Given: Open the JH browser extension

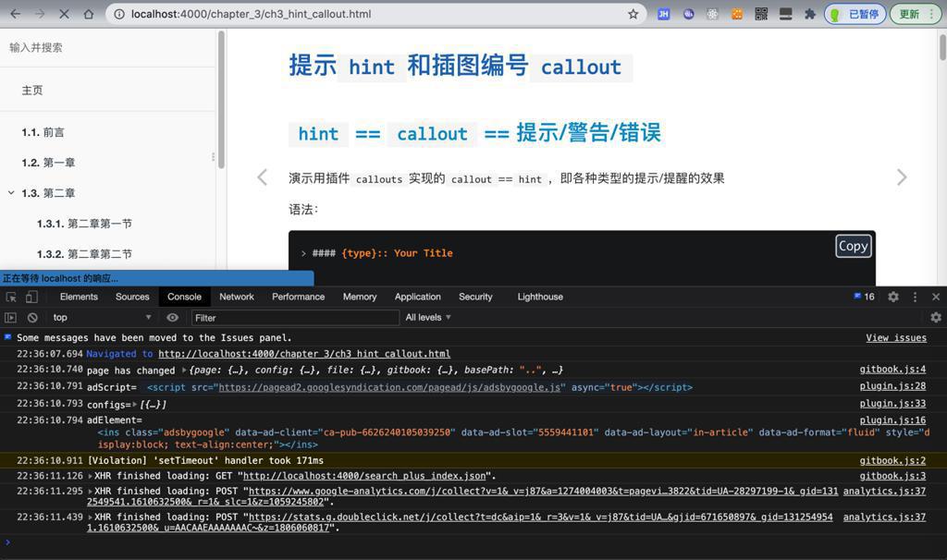Looking at the screenshot, I should [663, 14].
